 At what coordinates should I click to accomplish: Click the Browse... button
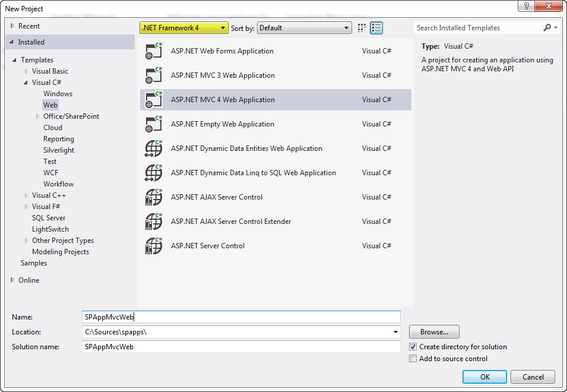click(434, 332)
